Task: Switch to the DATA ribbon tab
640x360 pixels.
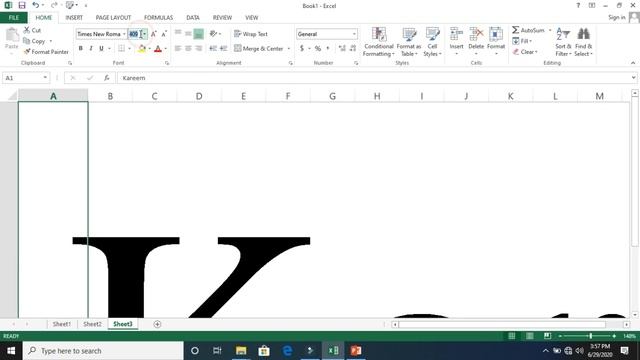Action: 193,18
